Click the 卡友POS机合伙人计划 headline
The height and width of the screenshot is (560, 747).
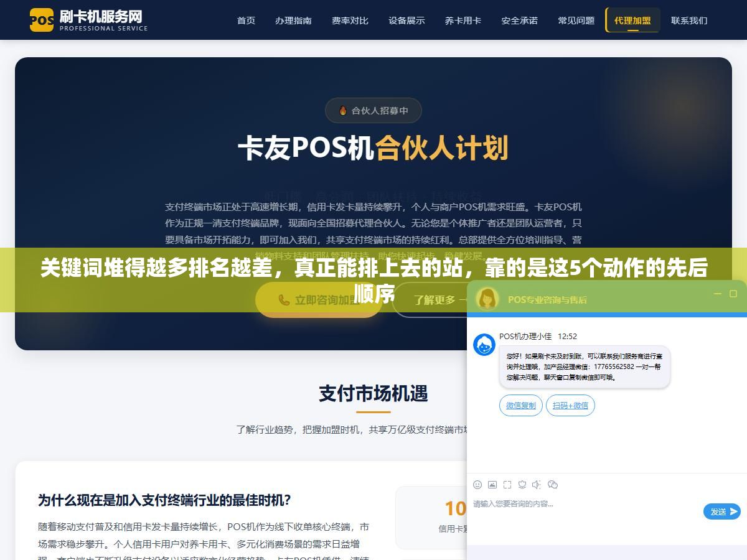pyautogui.click(x=374, y=149)
